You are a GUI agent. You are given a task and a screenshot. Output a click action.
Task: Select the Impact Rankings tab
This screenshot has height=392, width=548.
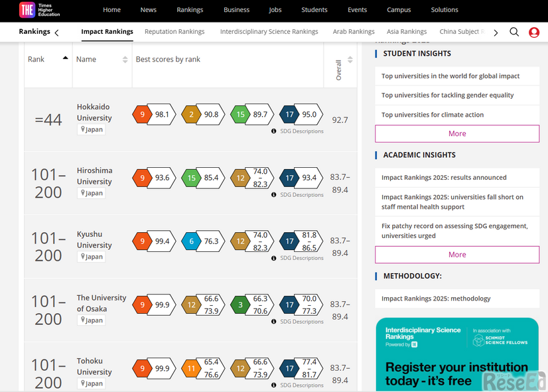click(x=107, y=32)
